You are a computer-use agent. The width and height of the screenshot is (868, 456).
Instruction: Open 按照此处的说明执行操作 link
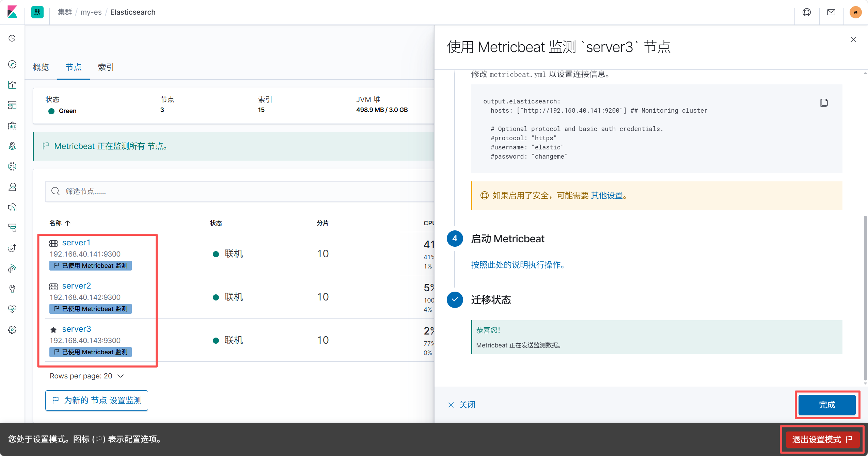pos(518,265)
